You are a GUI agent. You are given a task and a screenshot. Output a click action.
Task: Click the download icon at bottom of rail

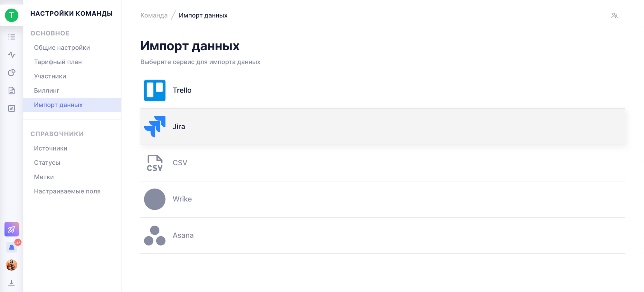tap(12, 283)
